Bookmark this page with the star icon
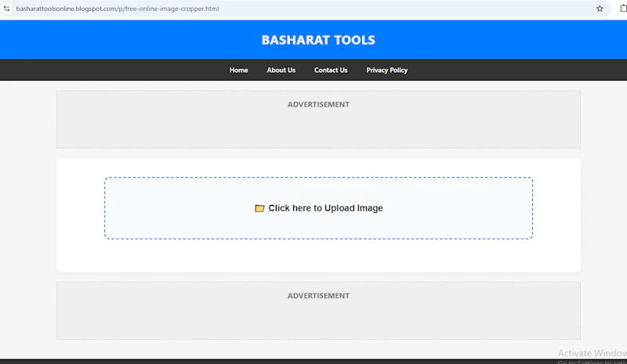This screenshot has height=364, width=627. (x=600, y=9)
